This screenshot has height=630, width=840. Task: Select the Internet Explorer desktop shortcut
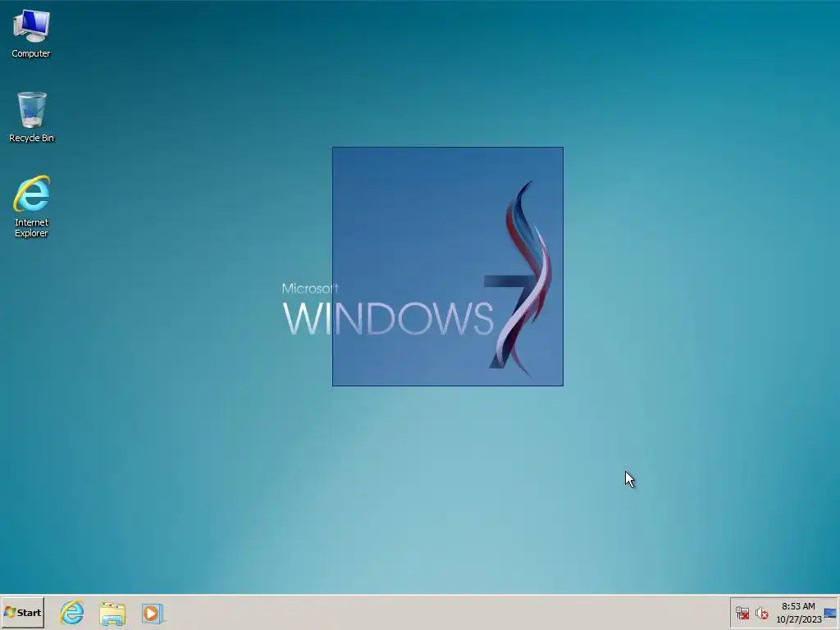pyautogui.click(x=32, y=206)
